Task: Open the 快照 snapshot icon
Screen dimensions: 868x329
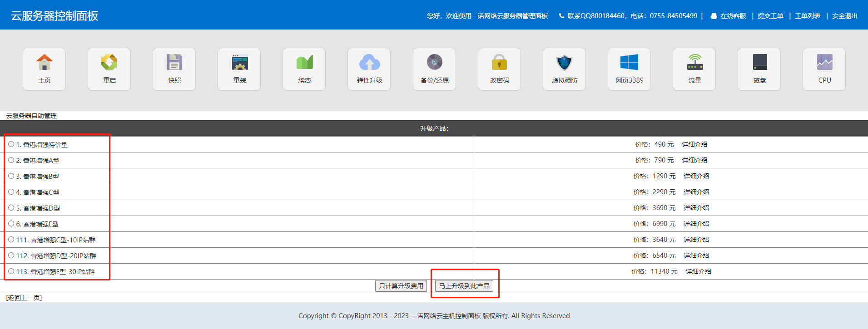Action: (x=174, y=63)
